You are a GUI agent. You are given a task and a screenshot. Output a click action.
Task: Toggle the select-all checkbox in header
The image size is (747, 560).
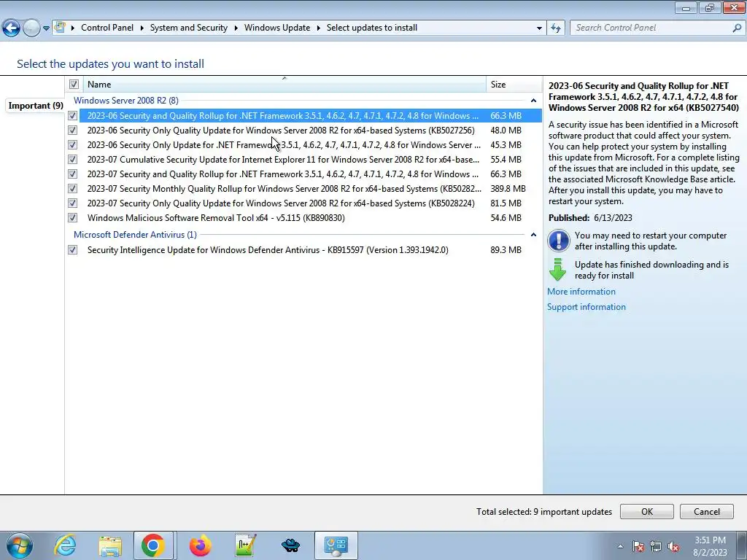[x=74, y=85]
